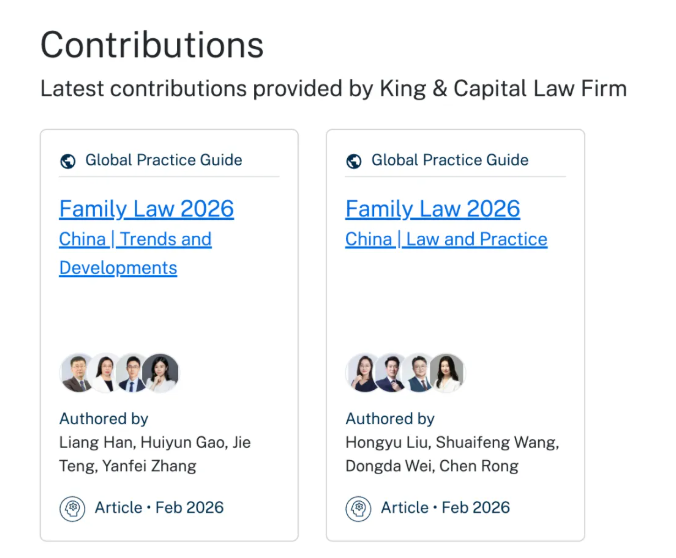Select first author avatar in Trends and Developments card
Image resolution: width=676 pixels, height=558 pixels.
coord(77,373)
